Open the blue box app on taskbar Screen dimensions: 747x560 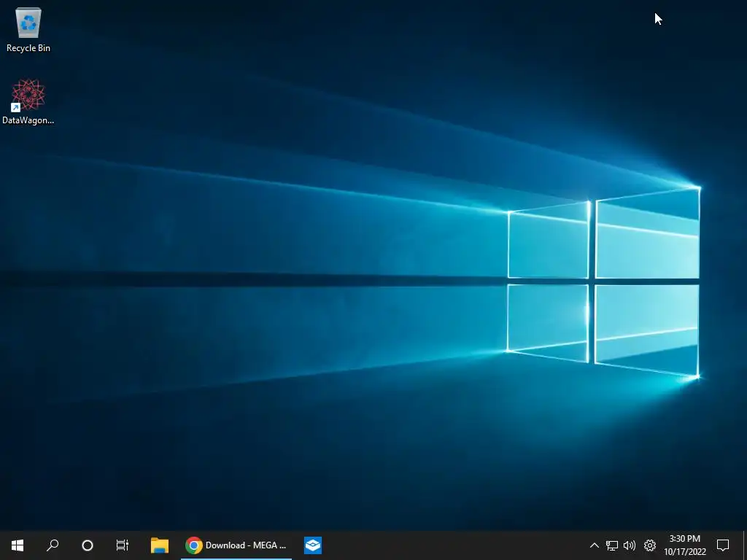313,545
